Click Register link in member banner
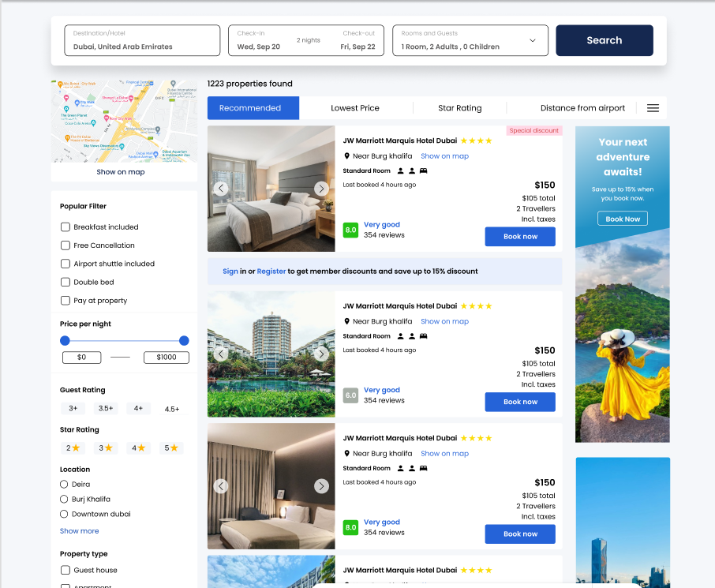This screenshot has width=715, height=588. click(271, 272)
